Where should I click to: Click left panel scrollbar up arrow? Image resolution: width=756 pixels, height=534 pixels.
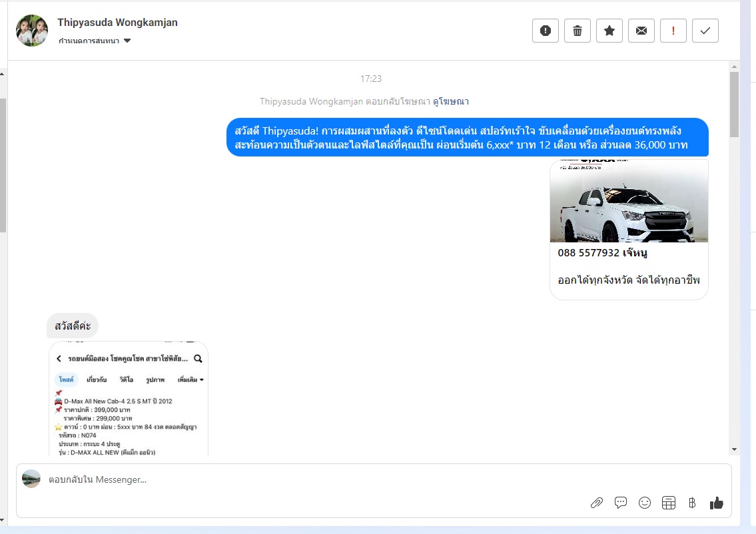(3, 74)
